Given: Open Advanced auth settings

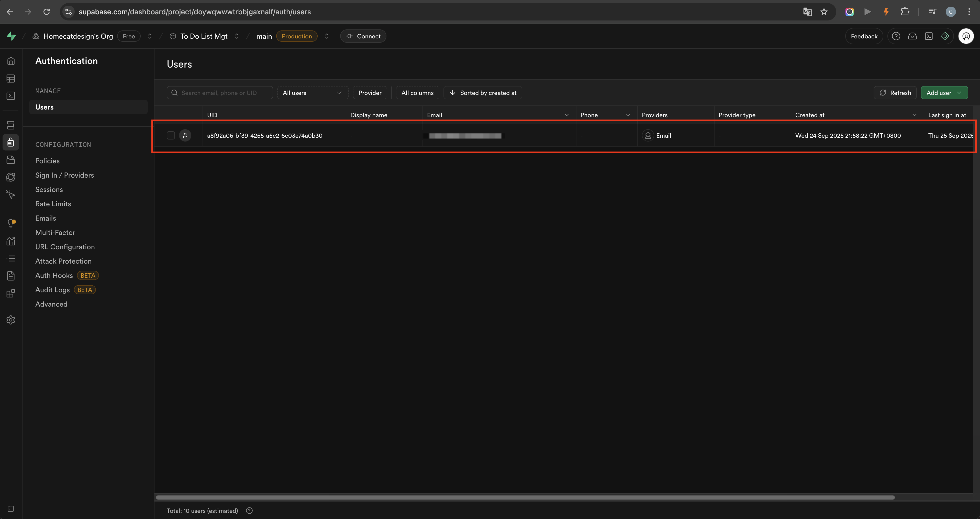Looking at the screenshot, I should point(51,304).
